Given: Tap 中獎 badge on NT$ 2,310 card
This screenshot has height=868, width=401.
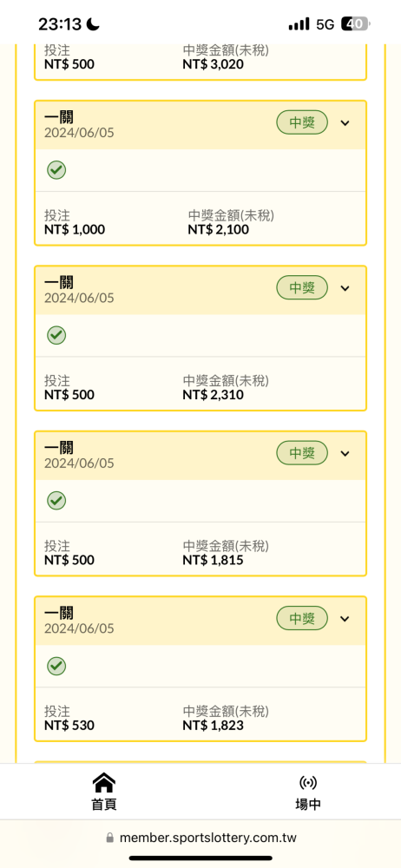Looking at the screenshot, I should 302,287.
